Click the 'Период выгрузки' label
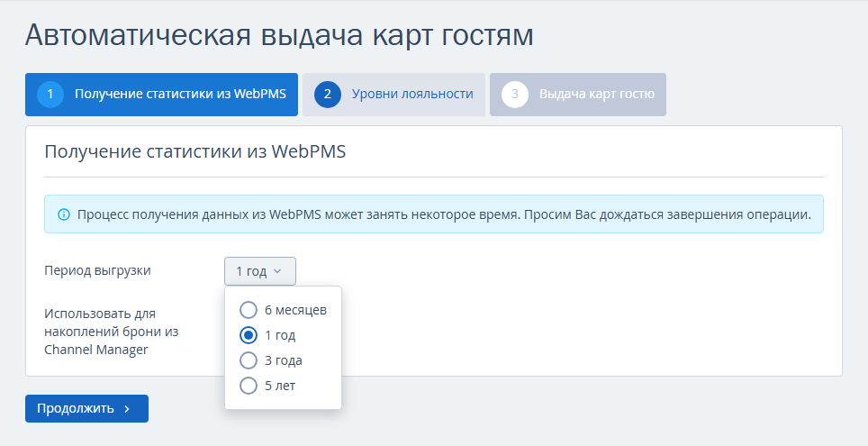The width and height of the screenshot is (868, 446). [x=97, y=271]
